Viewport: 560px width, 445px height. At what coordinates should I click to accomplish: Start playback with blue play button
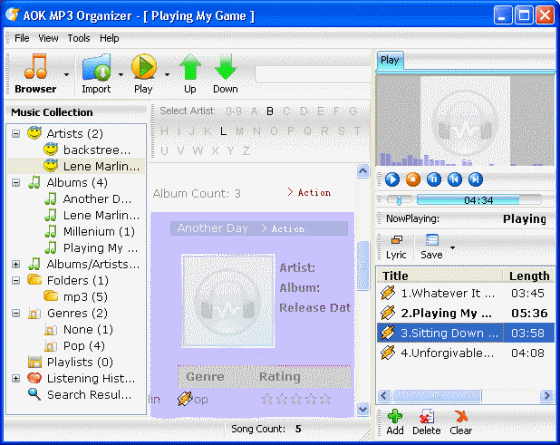392,179
